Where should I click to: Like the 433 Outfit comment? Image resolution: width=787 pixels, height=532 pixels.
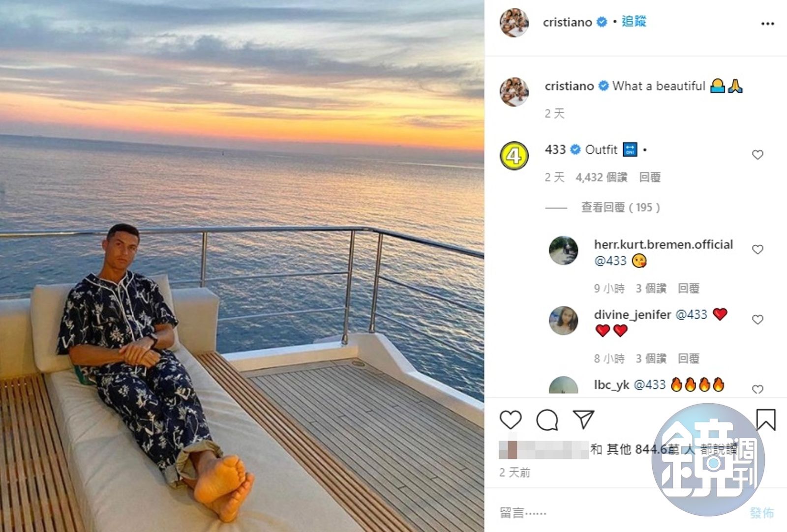tap(757, 155)
